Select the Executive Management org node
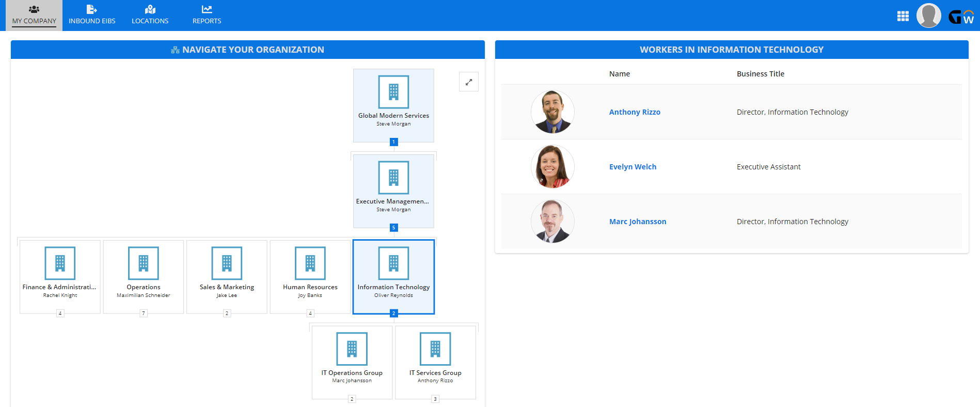This screenshot has height=407, width=980. (x=393, y=191)
